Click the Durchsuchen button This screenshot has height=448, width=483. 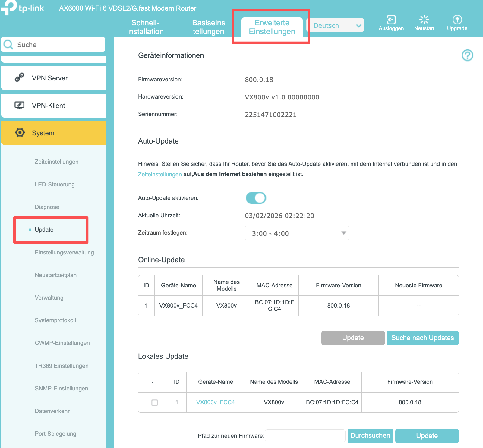(370, 436)
